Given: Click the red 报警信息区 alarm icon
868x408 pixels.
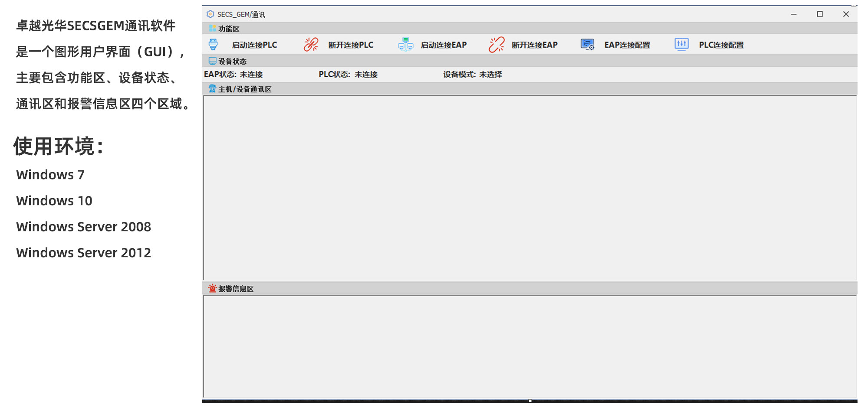Looking at the screenshot, I should tap(212, 288).
